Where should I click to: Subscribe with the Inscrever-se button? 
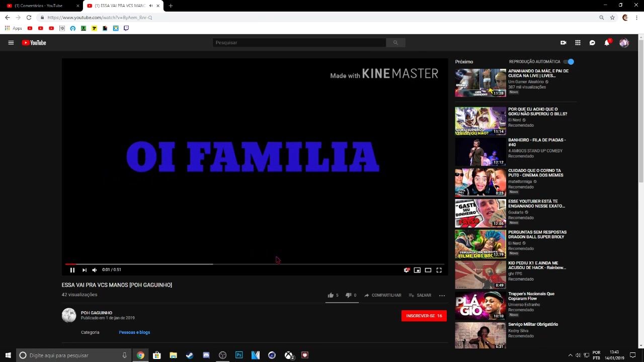(424, 316)
